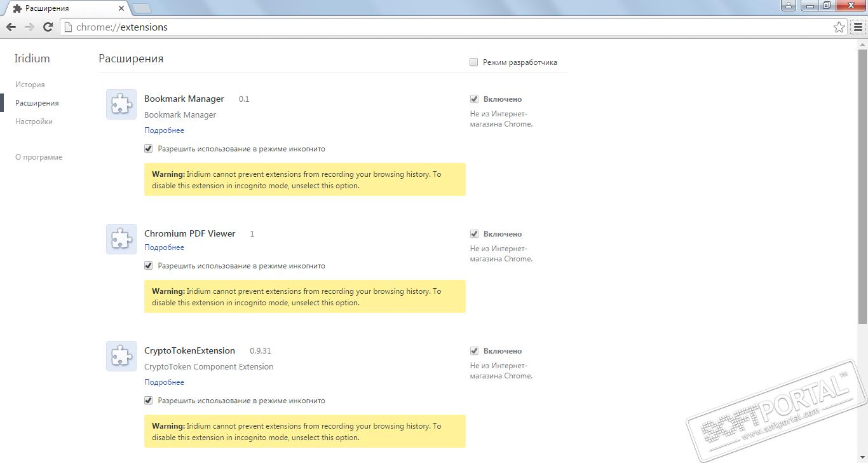Open the browser main menu icon
This screenshot has height=463, width=868.
point(858,27)
